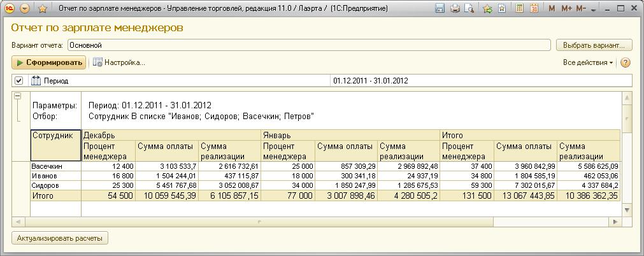Click the Итого row label at bottom
Image resolution: width=644 pixels, height=256 pixels.
pos(55,196)
